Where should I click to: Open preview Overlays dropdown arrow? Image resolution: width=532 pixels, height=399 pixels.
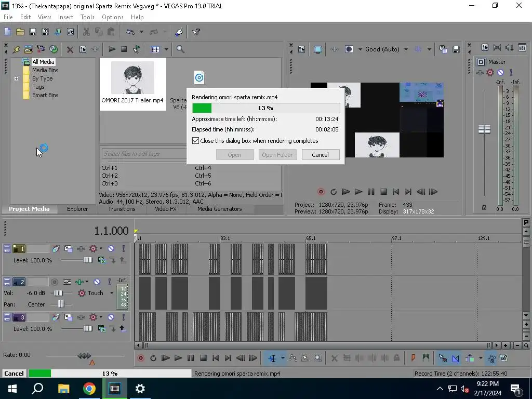click(x=429, y=49)
